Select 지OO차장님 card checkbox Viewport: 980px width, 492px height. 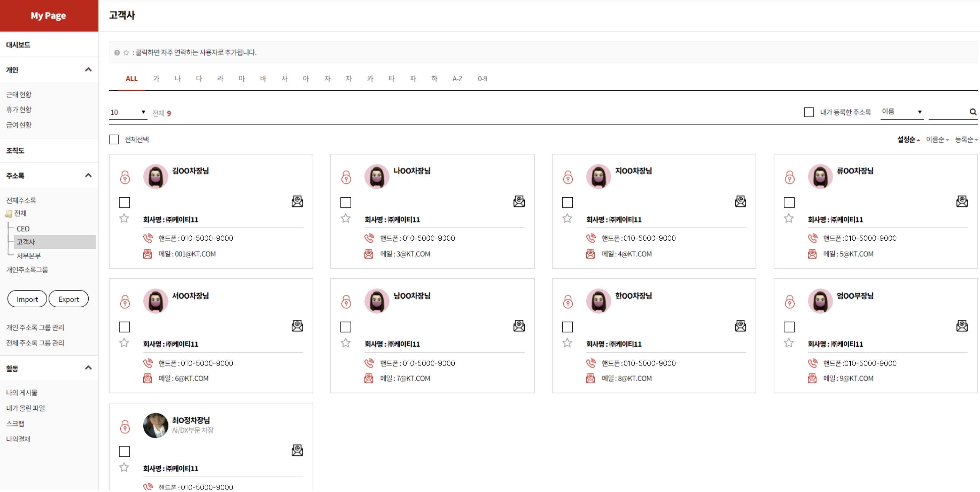567,203
